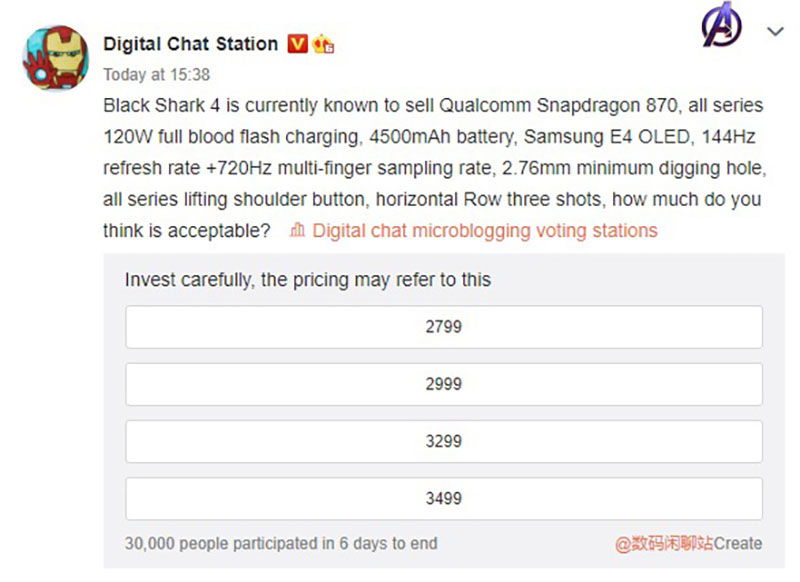Click the Iron Man profile avatar

point(57,59)
